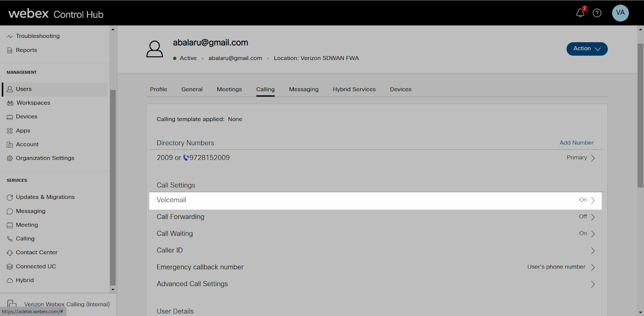Click the Hybrid cloud icon

[x=10, y=281]
